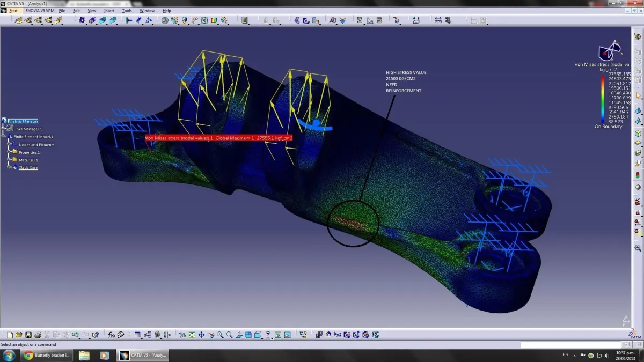Click the Zoom In magnifier icon

220,335
